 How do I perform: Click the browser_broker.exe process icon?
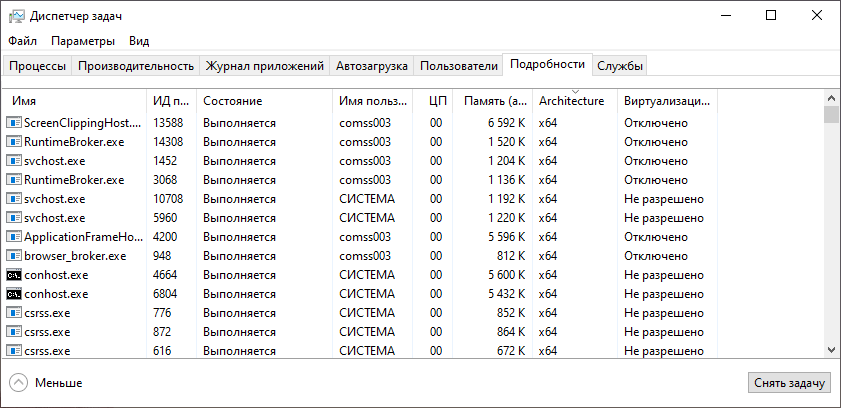click(x=14, y=256)
